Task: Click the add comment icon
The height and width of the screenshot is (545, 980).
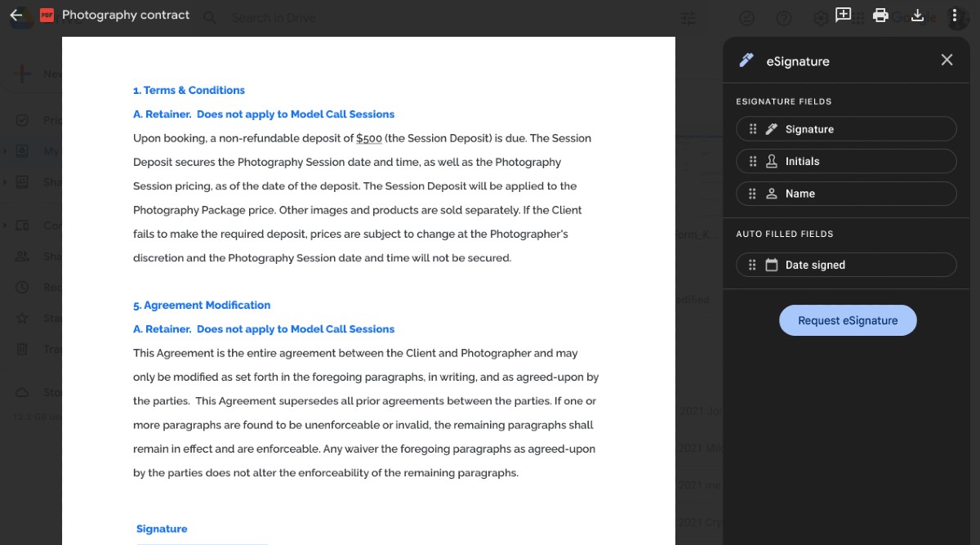Action: (843, 15)
